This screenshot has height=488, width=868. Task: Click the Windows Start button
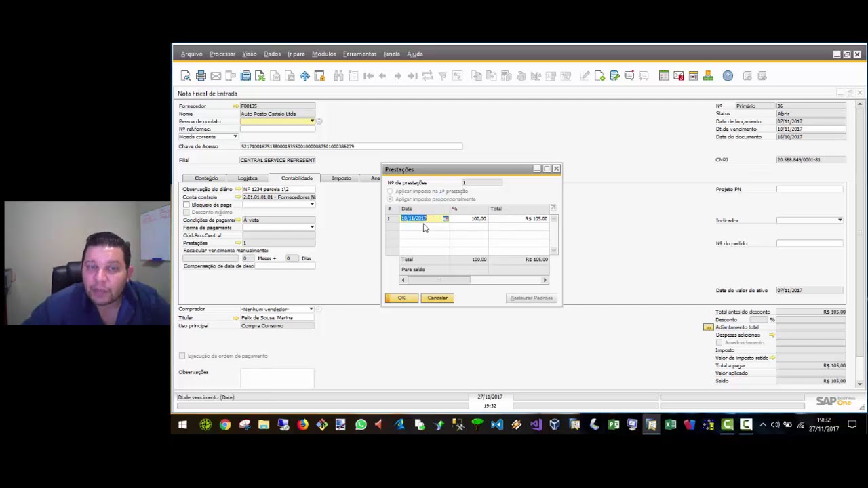[182, 425]
